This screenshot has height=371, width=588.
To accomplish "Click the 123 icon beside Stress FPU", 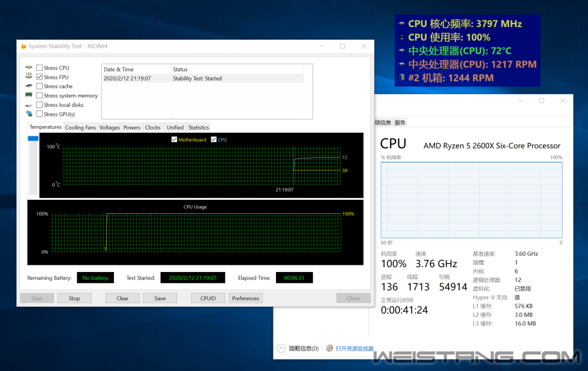I will 29,76.
